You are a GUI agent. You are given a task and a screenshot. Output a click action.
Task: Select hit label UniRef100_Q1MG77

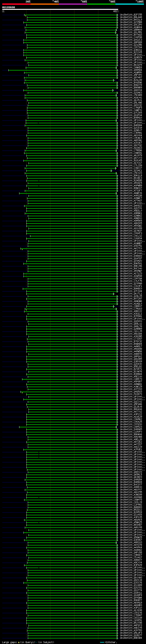tap(131, 635)
